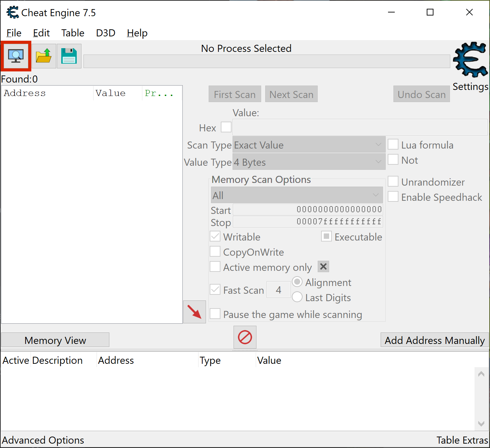
Task: Click the Pr... column header in the results list
Action: click(x=162, y=93)
